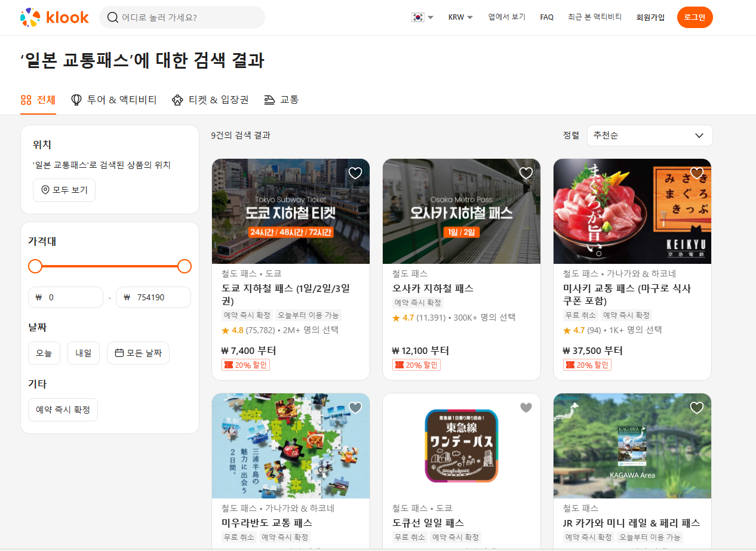Open 'JR 카가와 미니 레일 & 페리 패스'

(632, 523)
